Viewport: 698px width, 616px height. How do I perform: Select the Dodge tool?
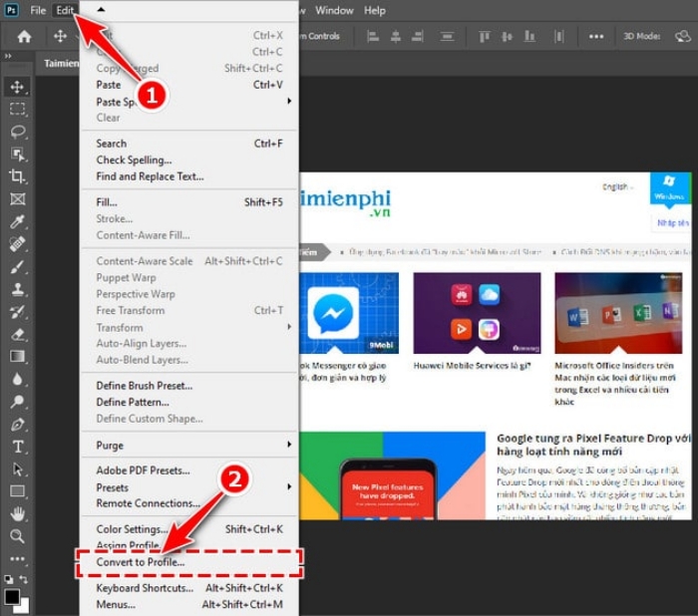(x=17, y=402)
